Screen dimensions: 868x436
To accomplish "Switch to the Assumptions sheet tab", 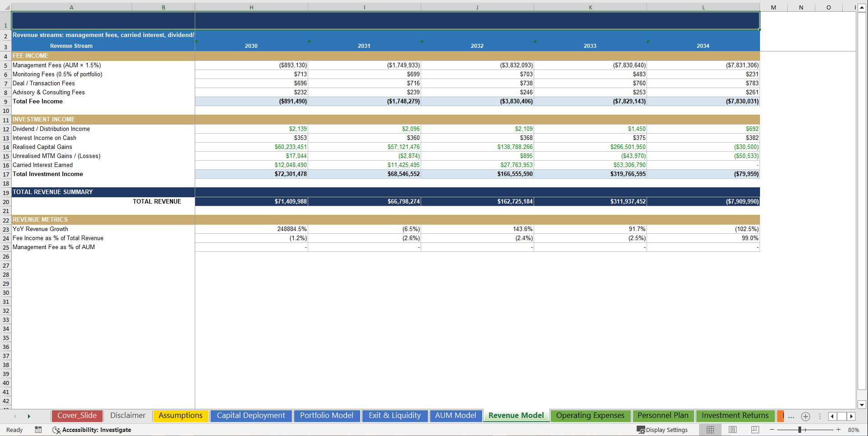I will click(x=180, y=415).
